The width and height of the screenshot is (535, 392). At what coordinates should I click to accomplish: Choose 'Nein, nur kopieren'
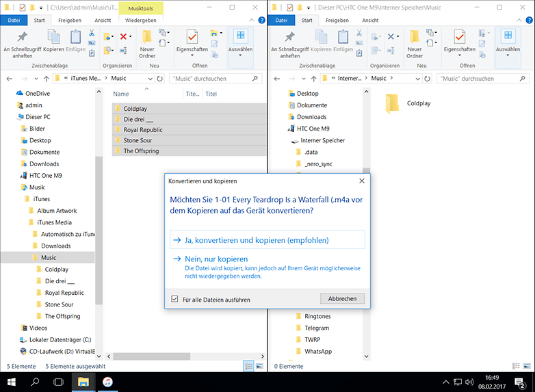pyautogui.click(x=267, y=267)
